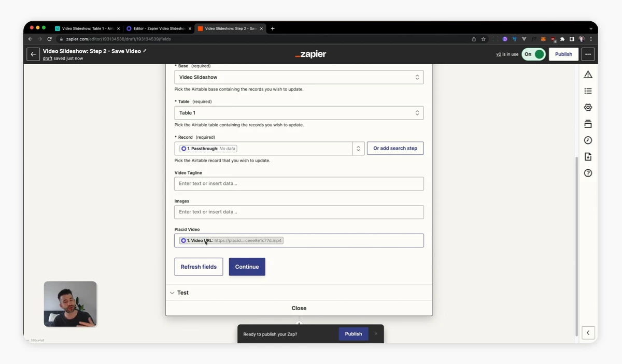Click the browser address bar URL
The width and height of the screenshot is (622, 364).
118,39
